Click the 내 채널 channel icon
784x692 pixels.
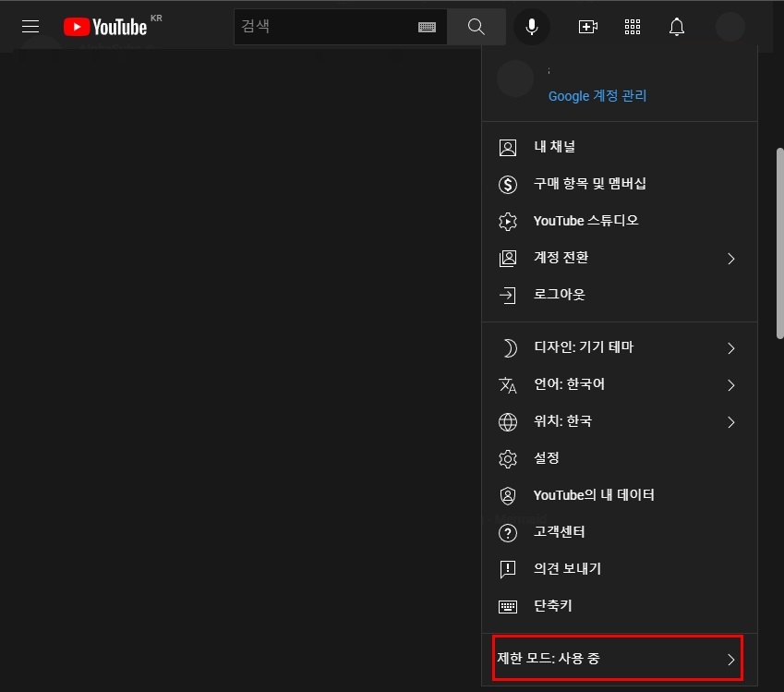pos(508,147)
